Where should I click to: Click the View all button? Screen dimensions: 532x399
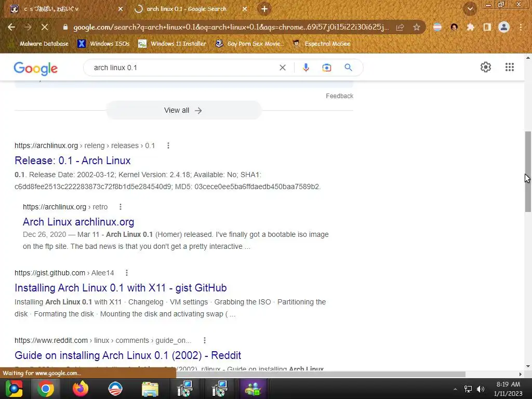pyautogui.click(x=183, y=110)
